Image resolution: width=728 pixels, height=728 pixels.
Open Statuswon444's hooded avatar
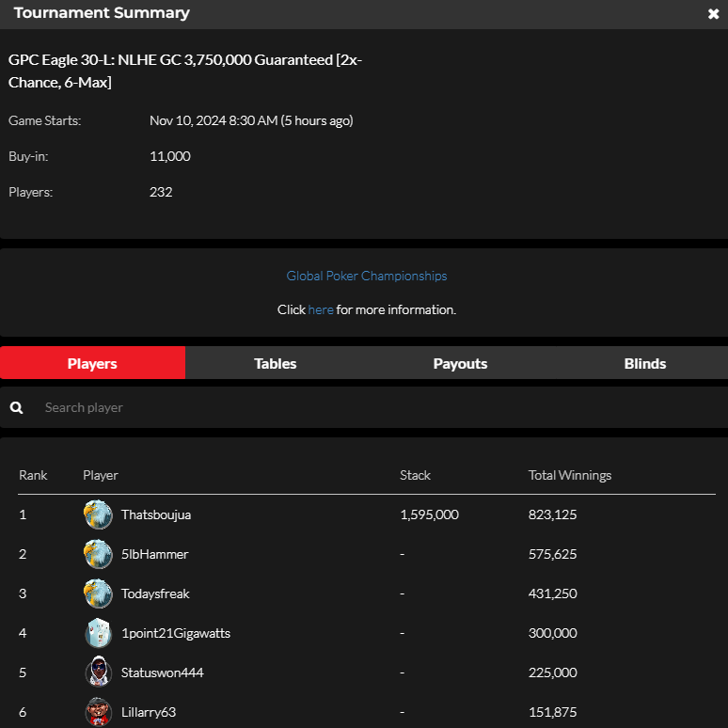[98, 672]
